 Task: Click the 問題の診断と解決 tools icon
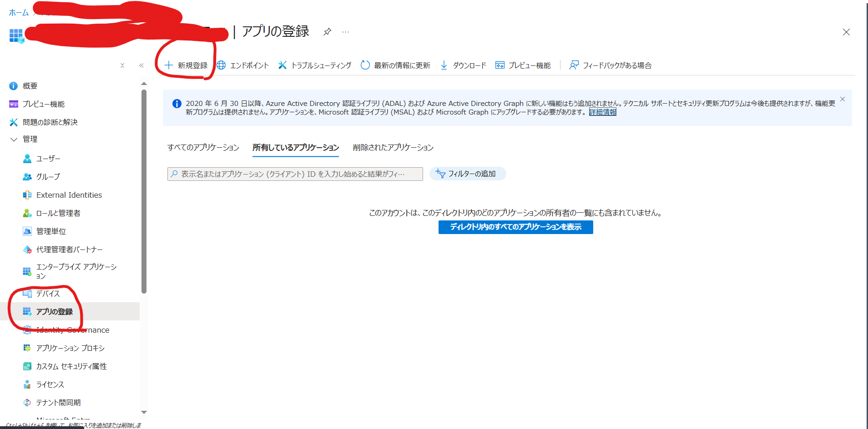point(14,122)
